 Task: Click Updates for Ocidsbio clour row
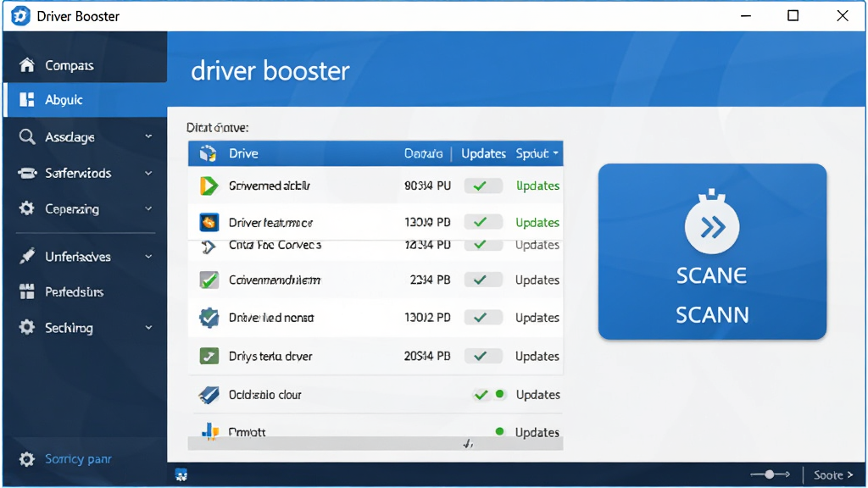[538, 395]
